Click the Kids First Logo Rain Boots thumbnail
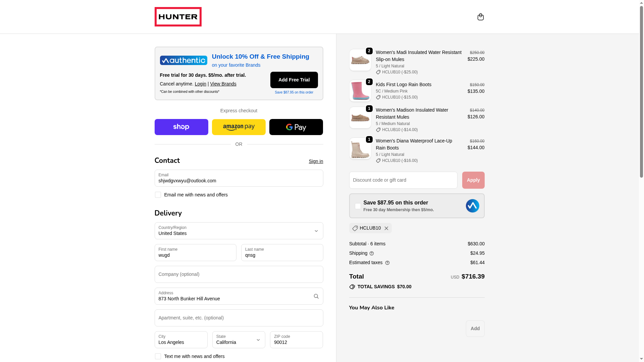This screenshot has width=644, height=362. pos(360,91)
